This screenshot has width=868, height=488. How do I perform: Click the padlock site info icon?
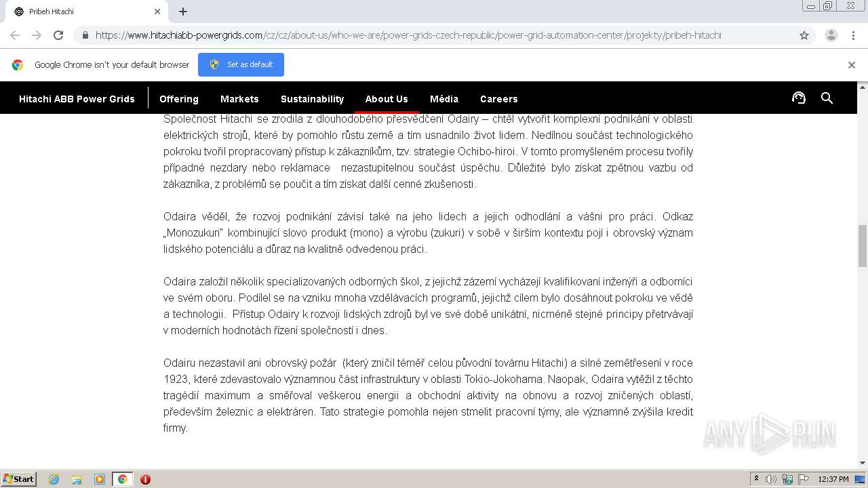85,35
